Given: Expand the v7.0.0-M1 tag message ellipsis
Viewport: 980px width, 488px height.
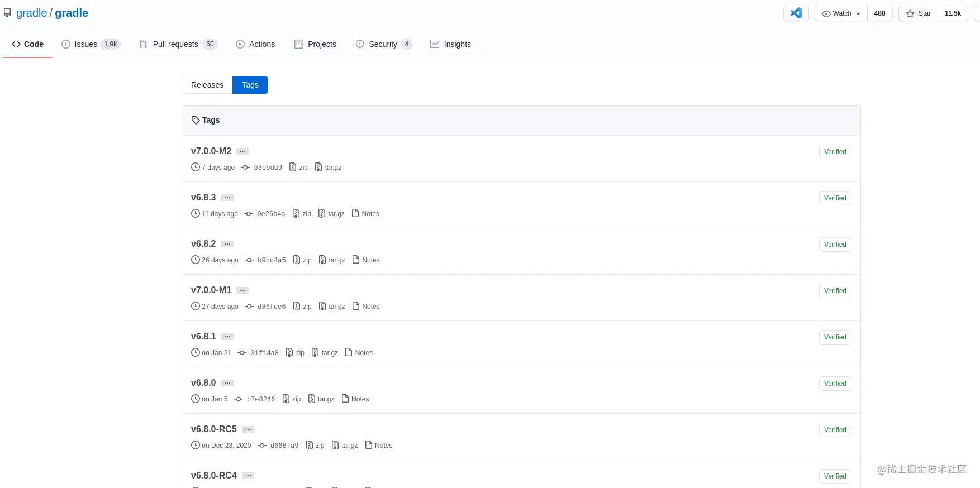Looking at the screenshot, I should [x=242, y=290].
